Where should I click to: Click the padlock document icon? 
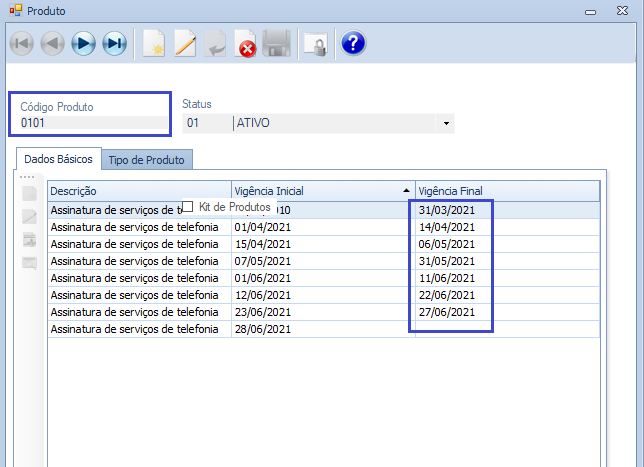315,44
